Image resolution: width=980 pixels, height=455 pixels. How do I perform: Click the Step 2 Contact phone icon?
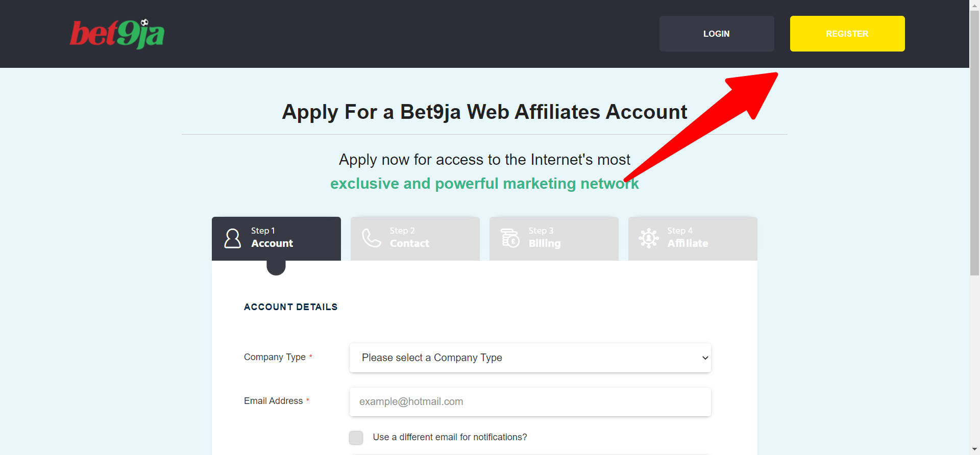371,238
